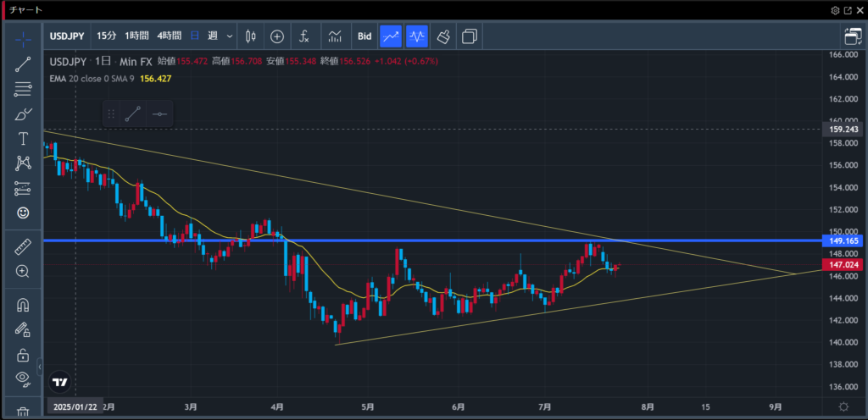Open the Fibonacci and horizontal lines tool
The image size is (868, 420).
point(23,89)
